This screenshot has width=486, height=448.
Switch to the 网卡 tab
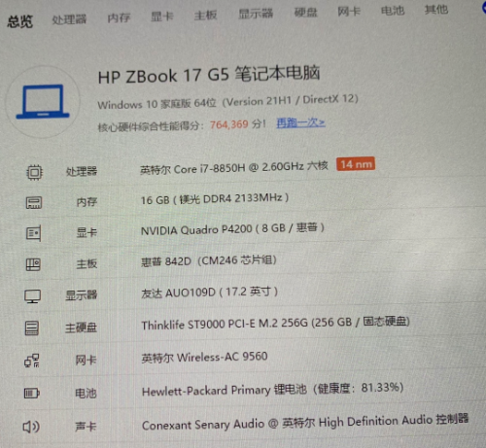coord(349,12)
